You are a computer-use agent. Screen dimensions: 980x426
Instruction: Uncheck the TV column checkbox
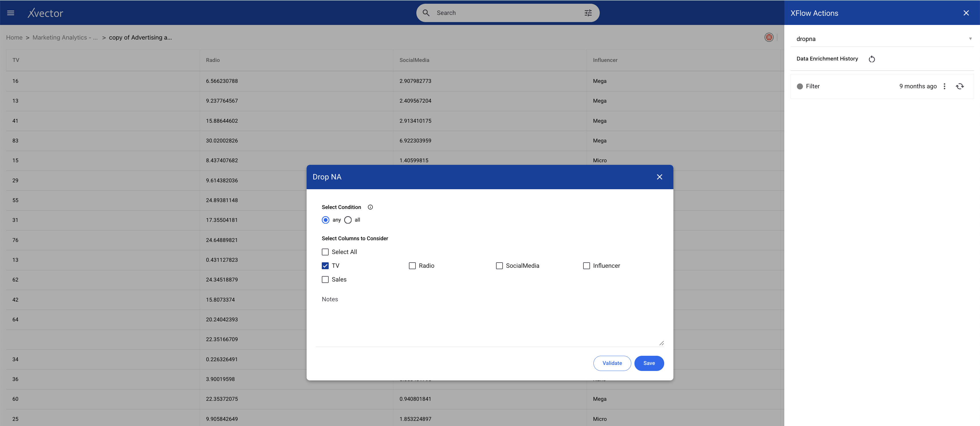click(325, 266)
